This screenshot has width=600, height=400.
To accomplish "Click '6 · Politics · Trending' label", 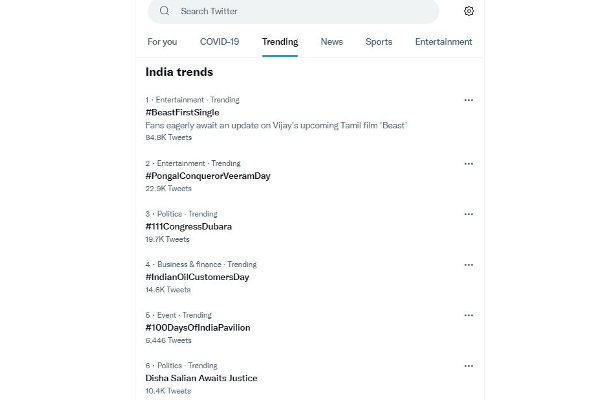I will point(181,366).
